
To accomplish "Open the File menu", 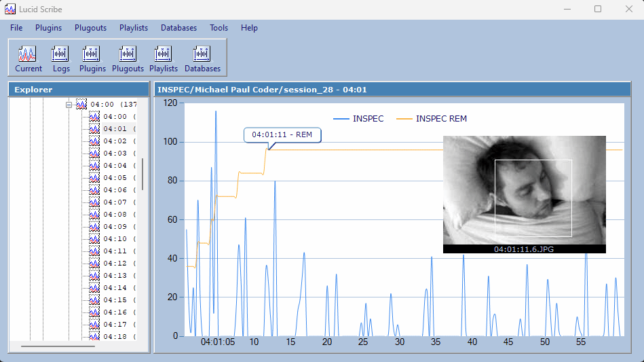I will 16,28.
